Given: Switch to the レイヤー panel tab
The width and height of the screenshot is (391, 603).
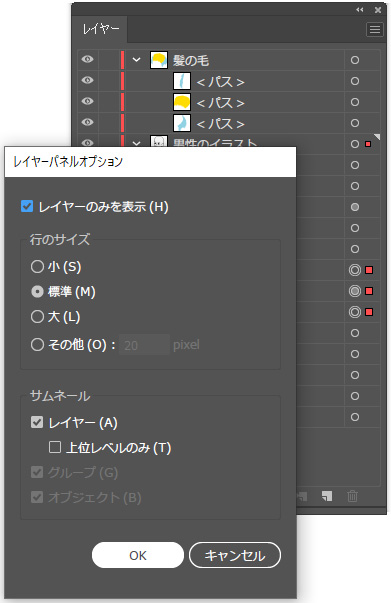Looking at the screenshot, I should pyautogui.click(x=101, y=29).
